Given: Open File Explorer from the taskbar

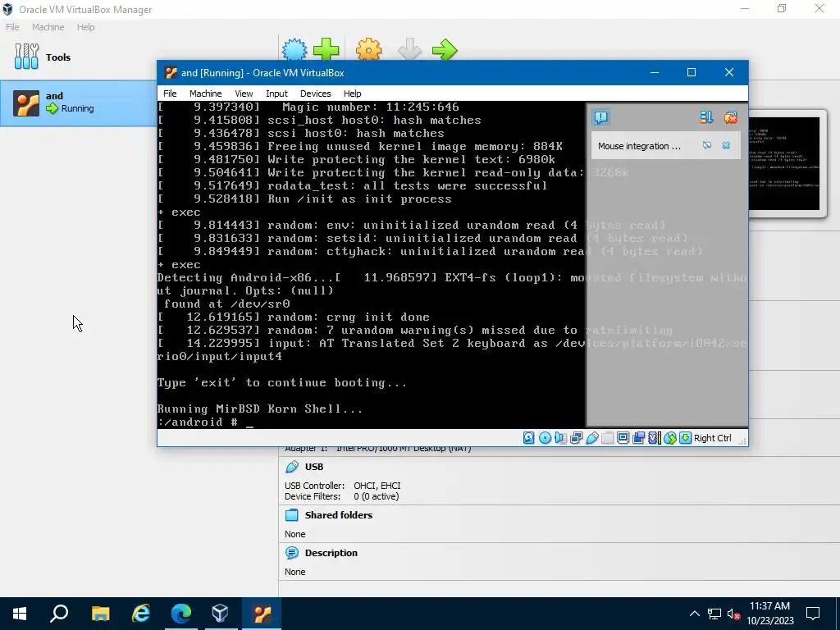Looking at the screenshot, I should [100, 614].
